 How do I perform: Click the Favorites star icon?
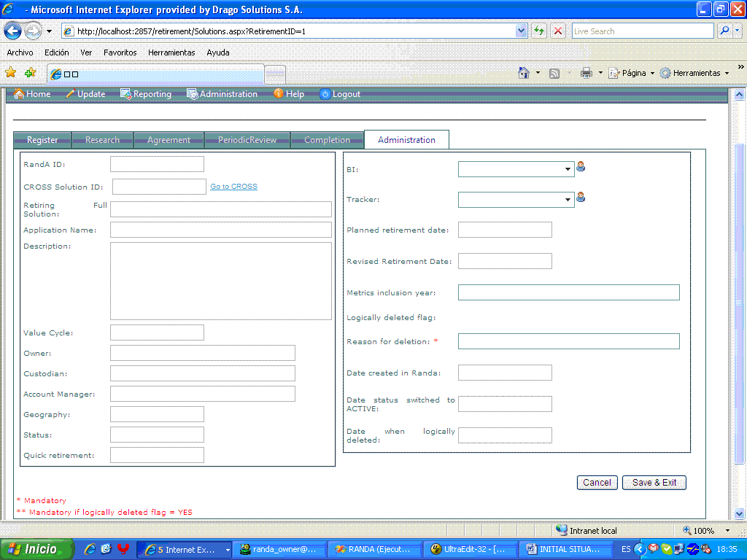click(x=10, y=72)
